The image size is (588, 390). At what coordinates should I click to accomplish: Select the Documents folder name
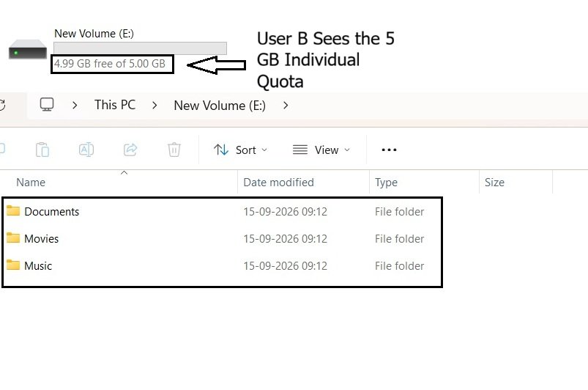pyautogui.click(x=52, y=212)
